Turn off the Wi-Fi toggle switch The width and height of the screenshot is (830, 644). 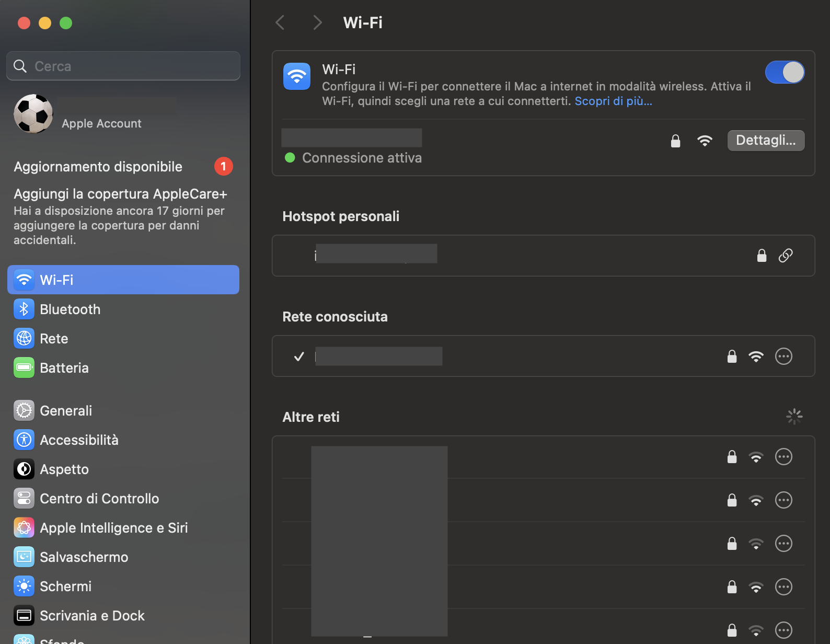[785, 72]
